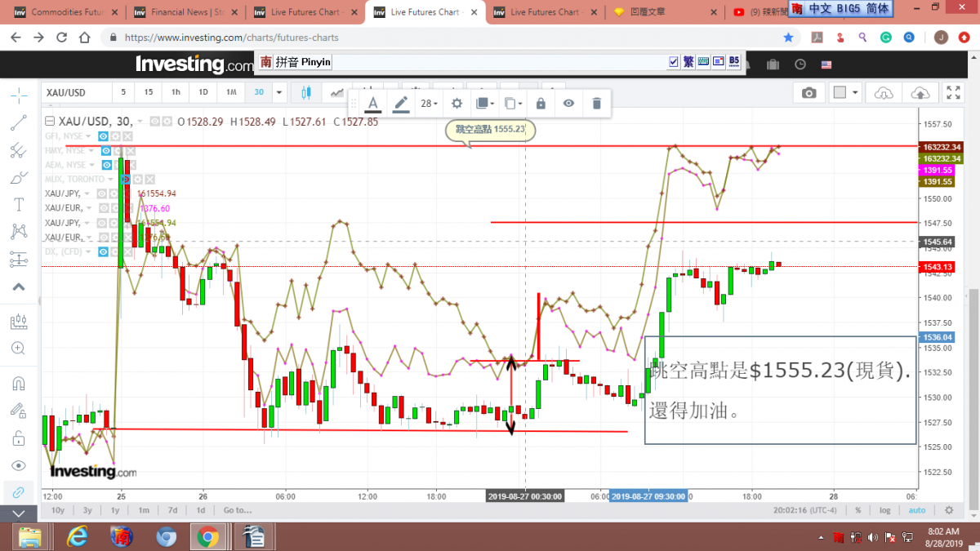Load chart layout from cloud
Viewport: 980px width, 551px height.
pyautogui.click(x=884, y=92)
